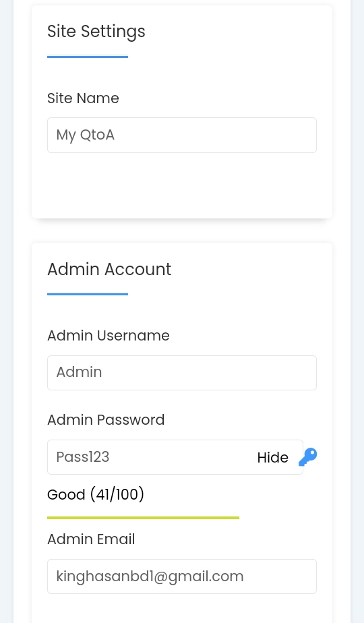Click the blue key generate-password icon
Screen dimensions: 364x623
point(308,457)
